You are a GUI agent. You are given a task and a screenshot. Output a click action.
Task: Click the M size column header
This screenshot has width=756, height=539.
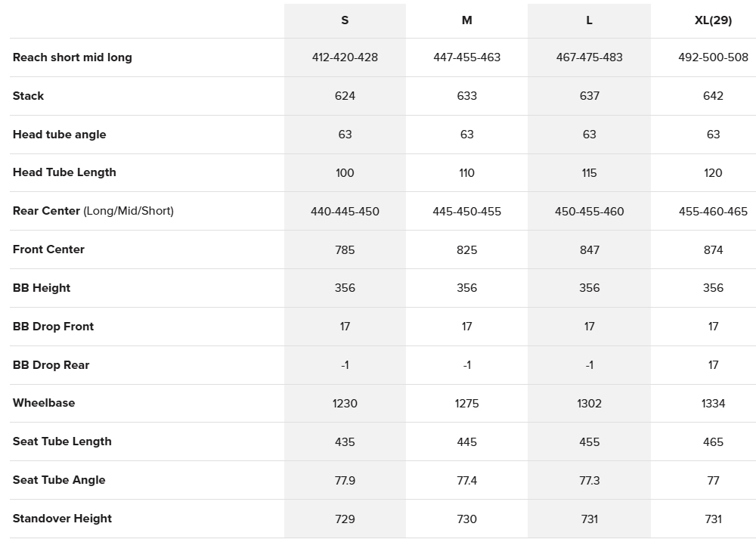coord(467,20)
